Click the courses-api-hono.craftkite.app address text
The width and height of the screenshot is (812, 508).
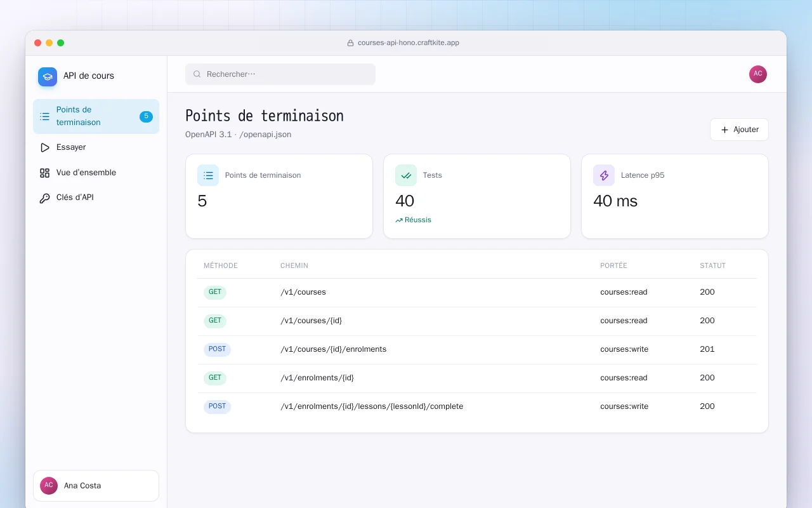409,43
